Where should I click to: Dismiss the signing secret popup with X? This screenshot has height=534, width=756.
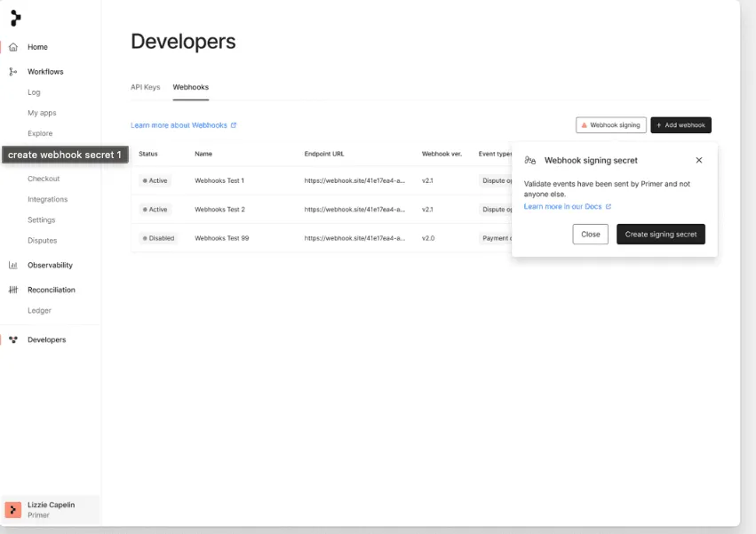[x=698, y=160]
